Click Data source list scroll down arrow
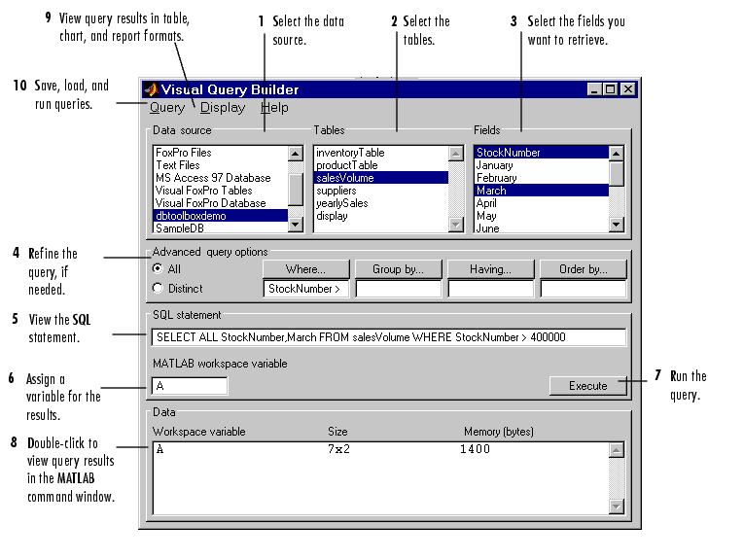The width and height of the screenshot is (744, 560). [296, 224]
